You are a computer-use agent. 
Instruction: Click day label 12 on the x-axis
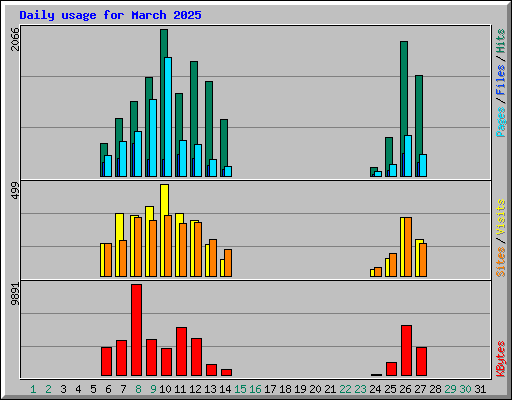pyautogui.click(x=195, y=389)
